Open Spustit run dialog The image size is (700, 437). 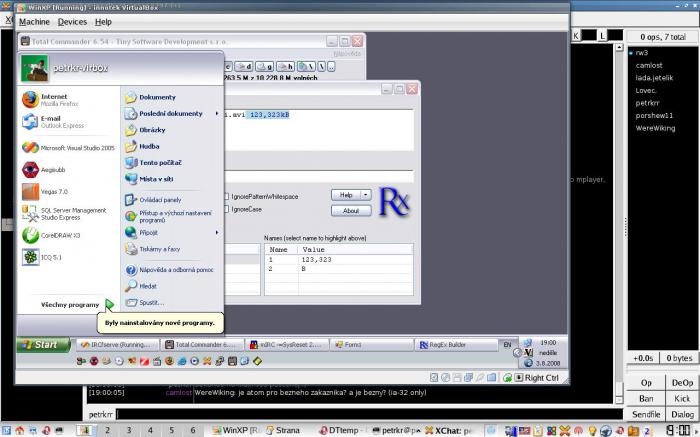click(145, 302)
